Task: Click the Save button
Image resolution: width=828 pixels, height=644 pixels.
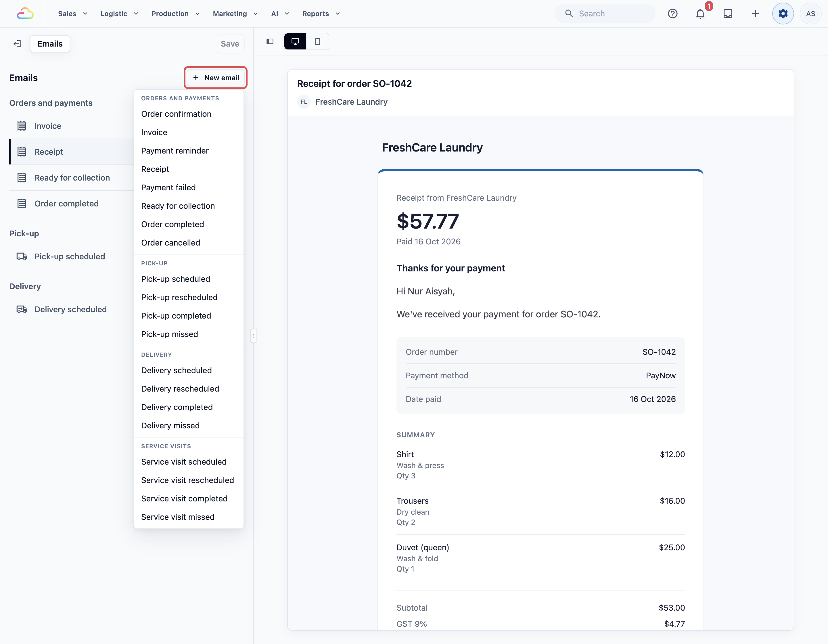Action: tap(230, 44)
